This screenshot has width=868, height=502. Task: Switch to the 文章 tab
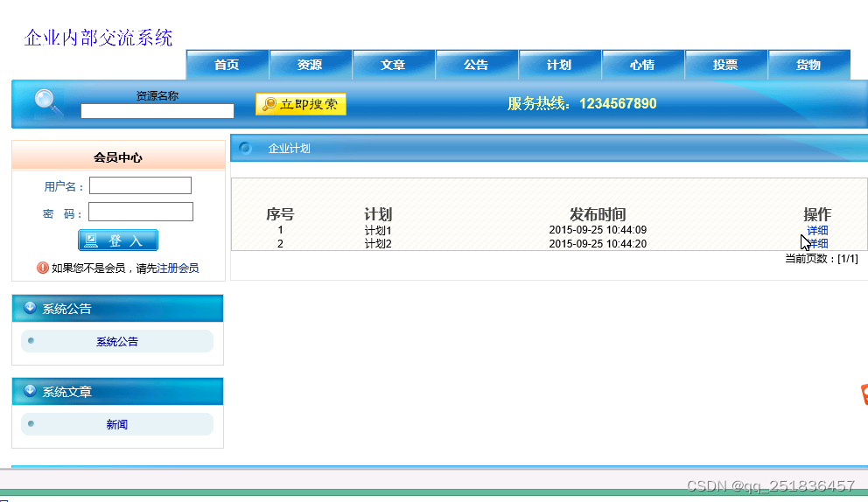[x=393, y=65]
